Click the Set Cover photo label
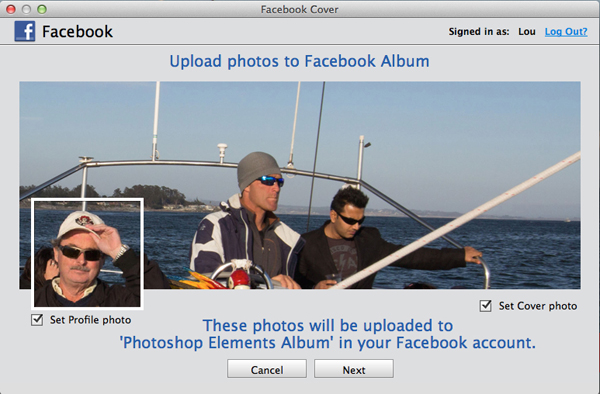Screen dimensions: 600x394 [x=538, y=306]
